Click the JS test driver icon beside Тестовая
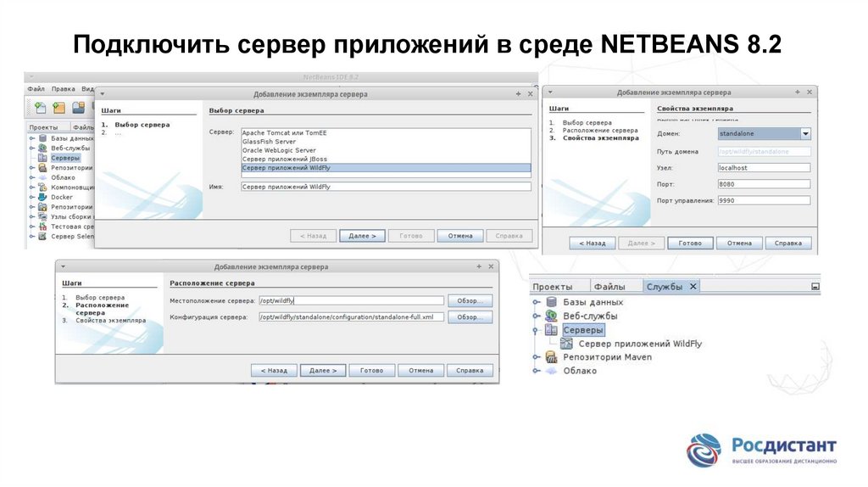868x487 pixels. click(42, 226)
